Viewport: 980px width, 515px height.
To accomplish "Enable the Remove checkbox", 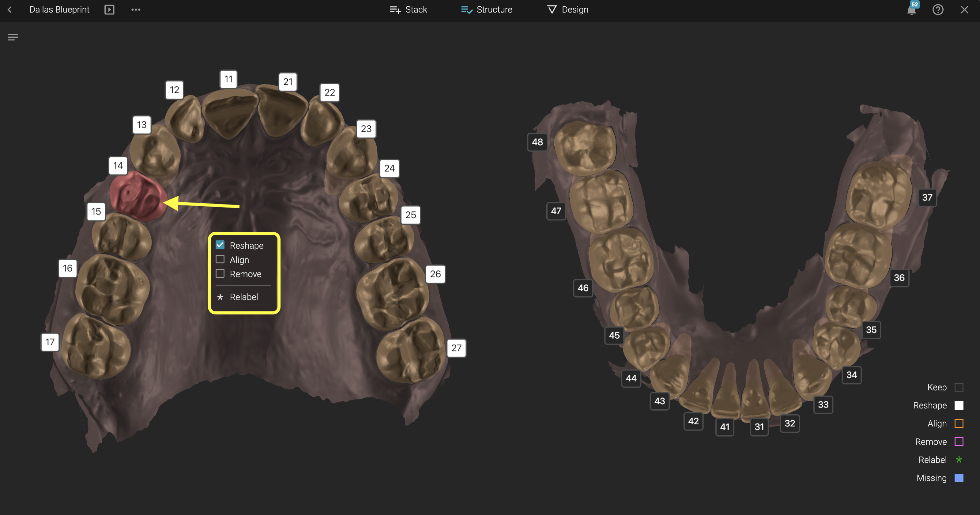I will click(x=220, y=273).
